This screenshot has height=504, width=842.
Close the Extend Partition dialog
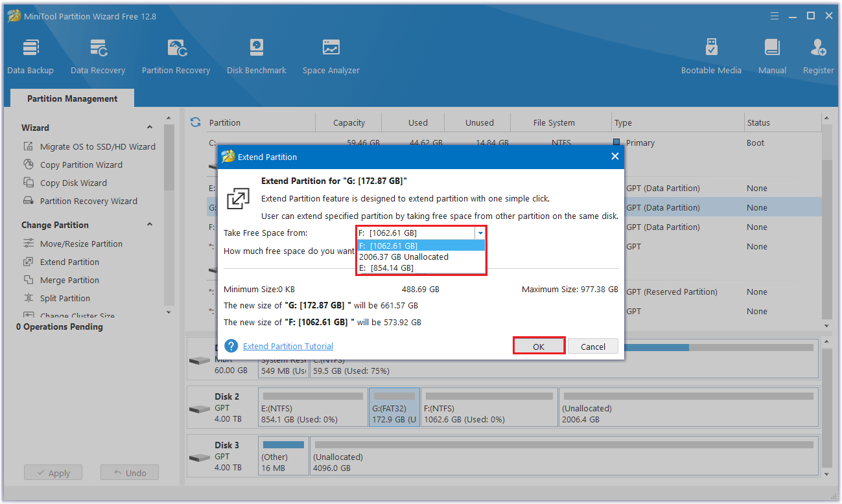614,157
